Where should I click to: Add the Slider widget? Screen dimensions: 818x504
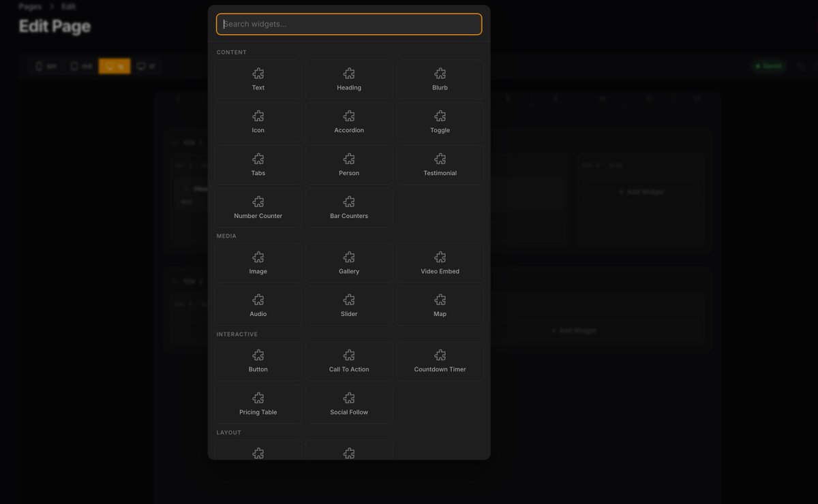[x=349, y=306]
